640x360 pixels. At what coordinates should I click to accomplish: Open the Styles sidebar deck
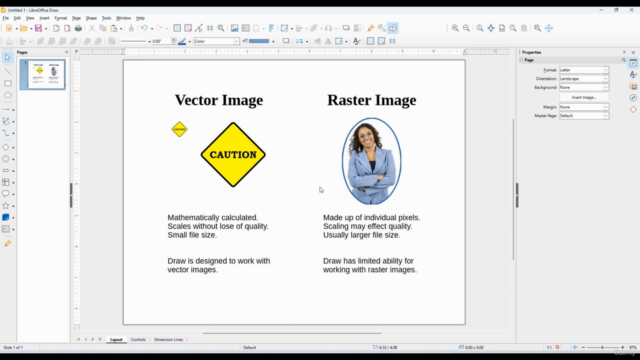click(633, 75)
